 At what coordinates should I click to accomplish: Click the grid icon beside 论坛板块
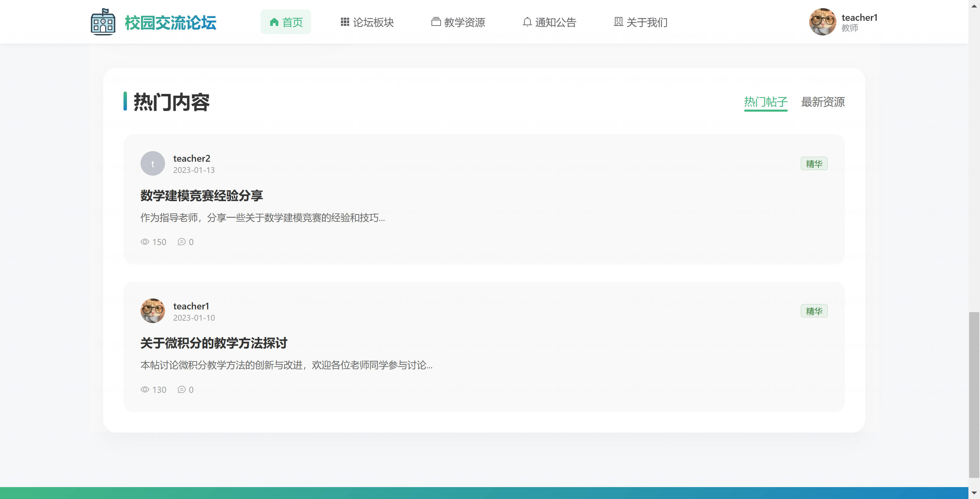[x=345, y=22]
